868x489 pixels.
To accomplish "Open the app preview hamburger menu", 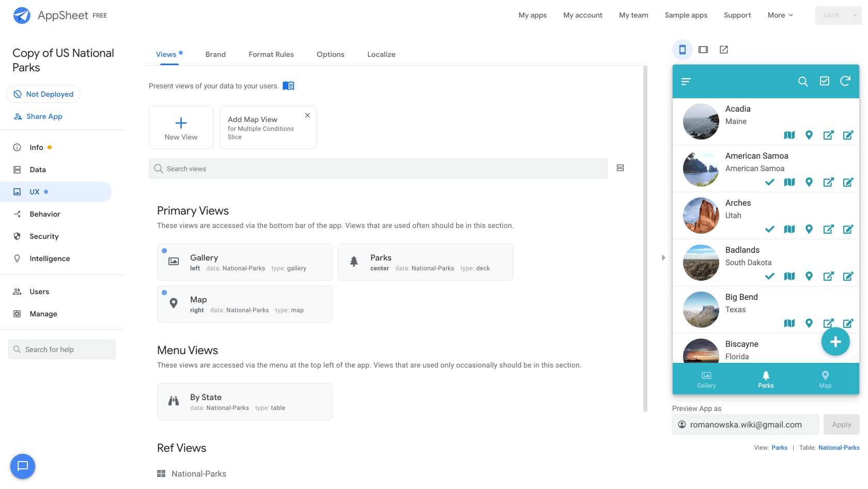I will point(686,82).
